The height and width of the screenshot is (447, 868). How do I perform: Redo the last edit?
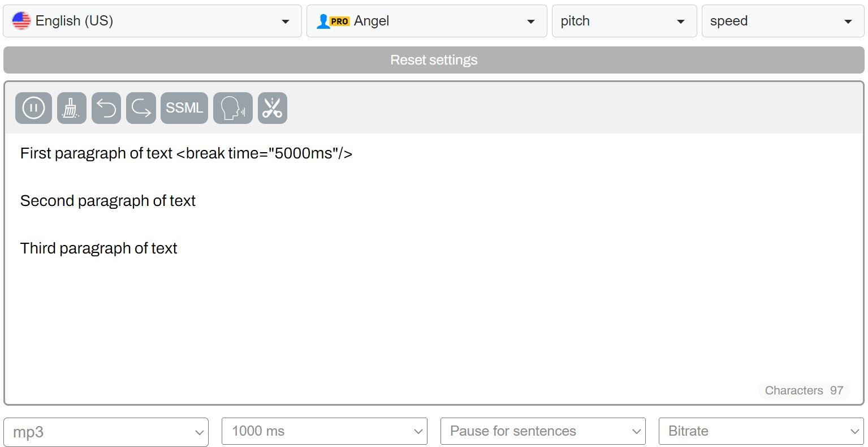pyautogui.click(x=141, y=108)
